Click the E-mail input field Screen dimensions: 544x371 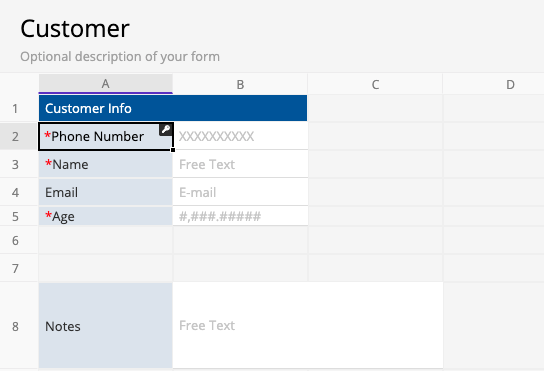[x=240, y=192]
